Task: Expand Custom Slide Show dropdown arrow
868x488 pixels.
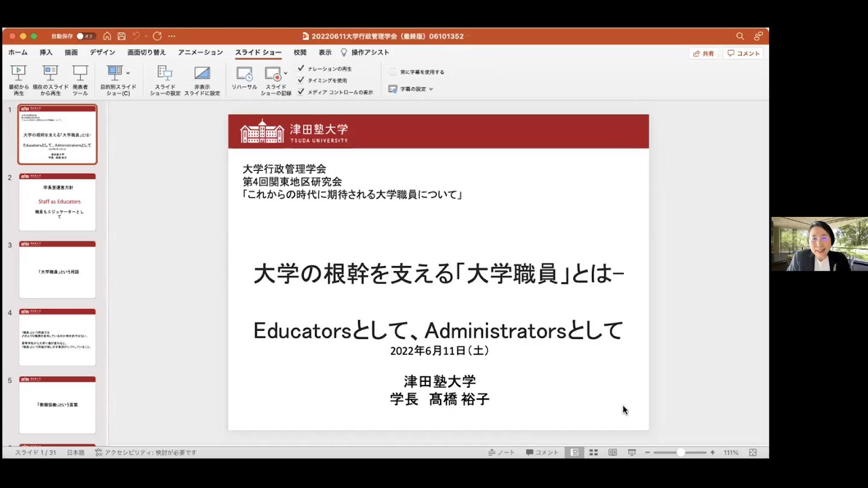Action: [128, 73]
